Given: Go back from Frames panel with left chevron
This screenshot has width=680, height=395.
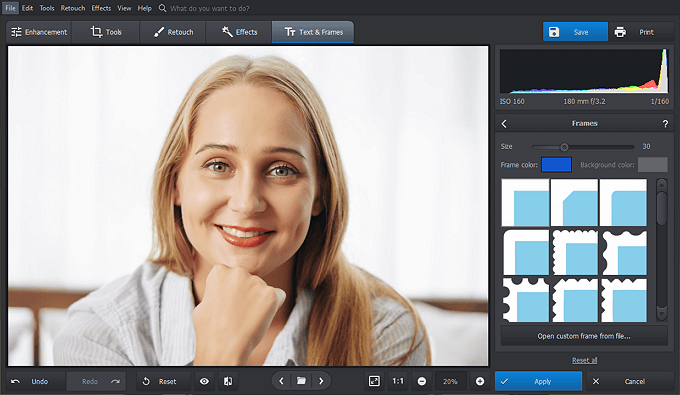Looking at the screenshot, I should click(x=504, y=124).
